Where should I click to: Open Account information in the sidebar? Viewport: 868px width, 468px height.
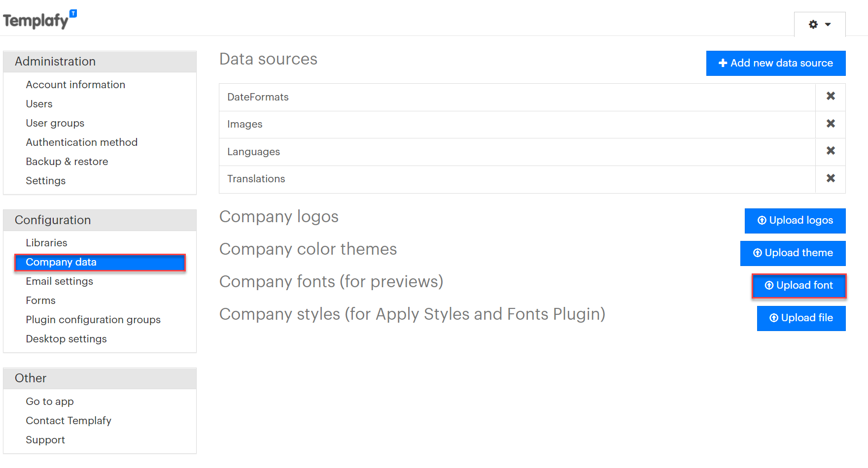point(75,85)
